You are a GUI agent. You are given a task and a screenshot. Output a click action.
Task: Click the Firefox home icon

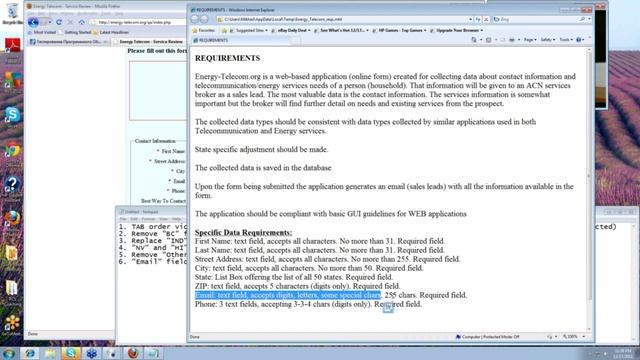(82, 22)
